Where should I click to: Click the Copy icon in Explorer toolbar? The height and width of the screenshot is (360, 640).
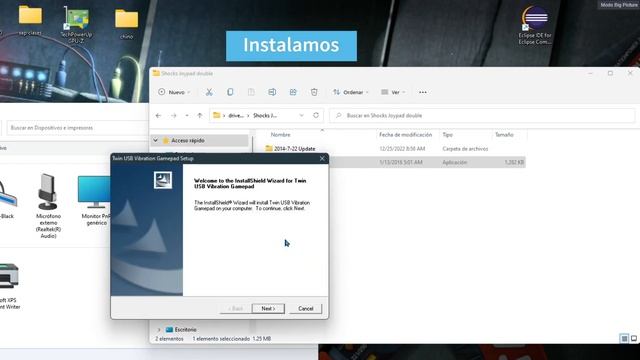coord(230,92)
